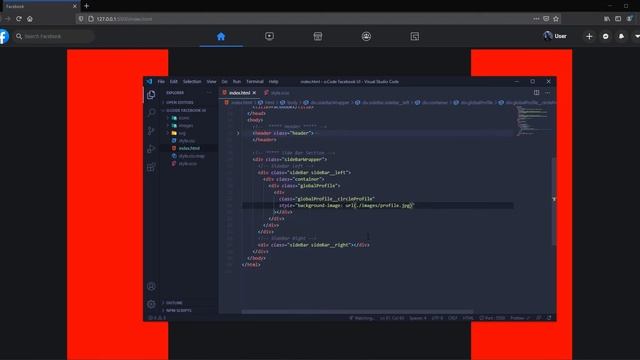Open Source Control view in VS Code

[x=151, y=131]
